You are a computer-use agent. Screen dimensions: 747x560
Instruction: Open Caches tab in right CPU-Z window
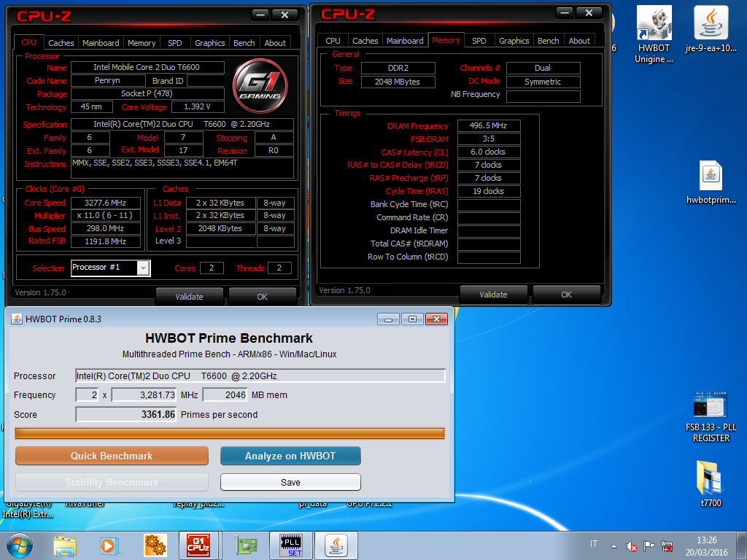pos(365,41)
